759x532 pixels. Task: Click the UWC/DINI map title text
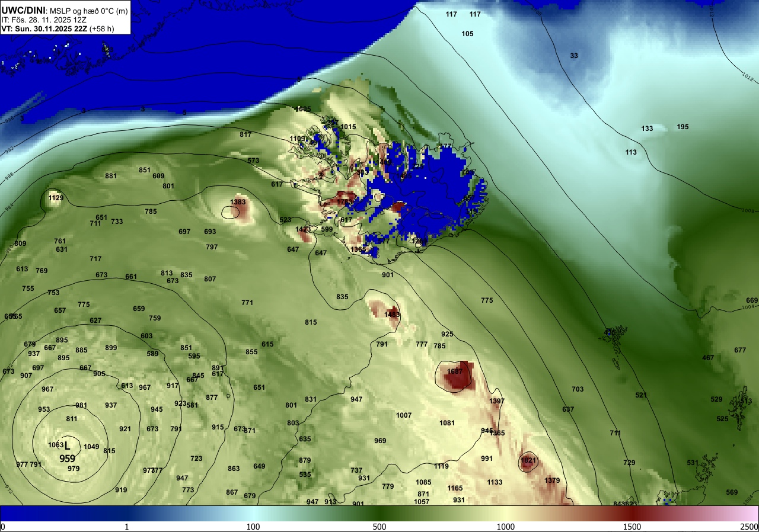[64, 9]
